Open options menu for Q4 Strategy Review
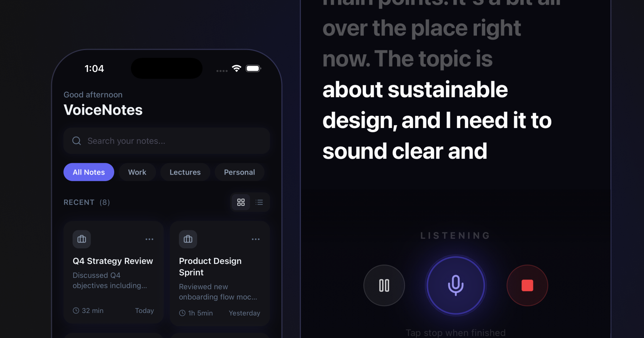Screen dimensions: 644x338 pos(149,239)
